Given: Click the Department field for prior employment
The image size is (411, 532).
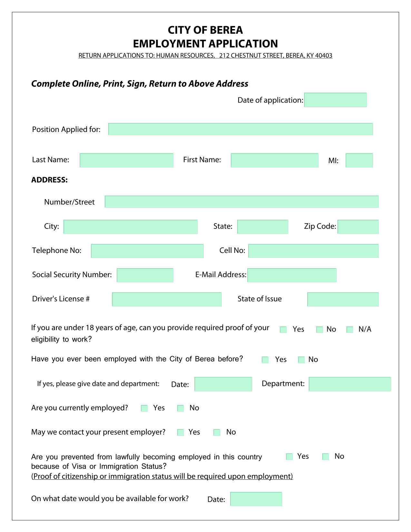Looking at the screenshot, I should pyautogui.click(x=350, y=384).
